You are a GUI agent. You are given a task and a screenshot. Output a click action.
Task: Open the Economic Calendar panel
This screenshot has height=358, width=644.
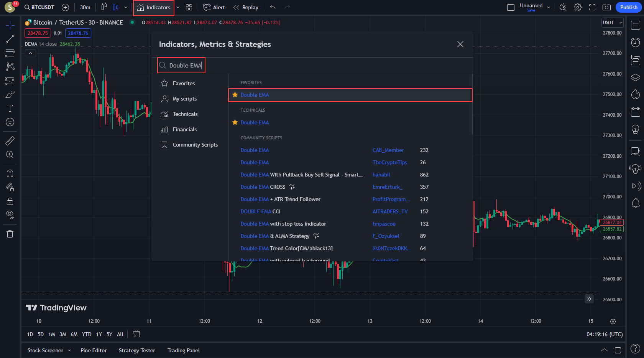click(635, 112)
